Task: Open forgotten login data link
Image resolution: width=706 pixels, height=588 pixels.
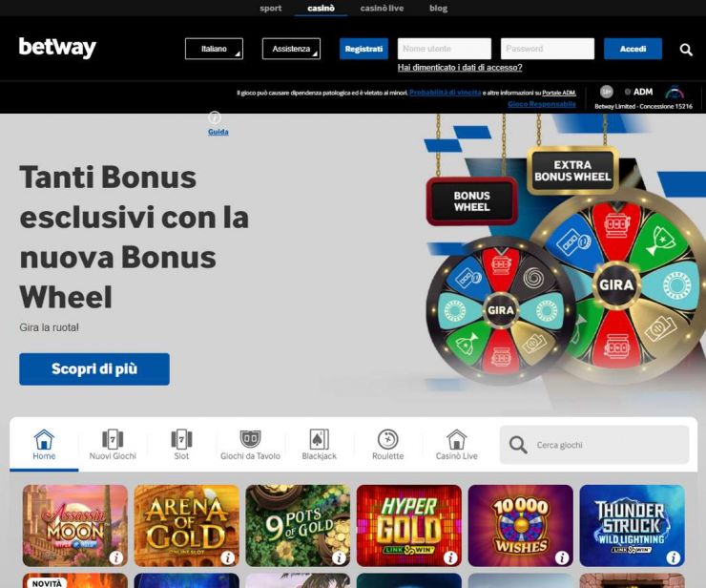Action: pos(460,68)
